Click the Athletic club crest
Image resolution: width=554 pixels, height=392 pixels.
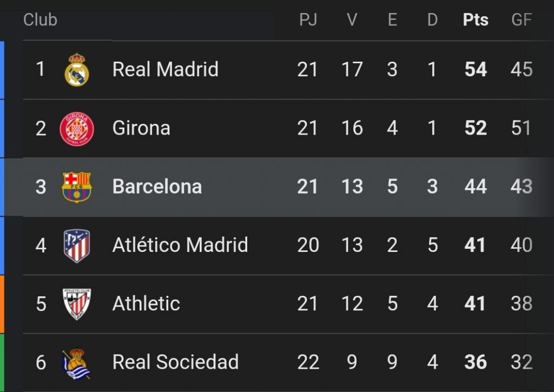point(77,304)
